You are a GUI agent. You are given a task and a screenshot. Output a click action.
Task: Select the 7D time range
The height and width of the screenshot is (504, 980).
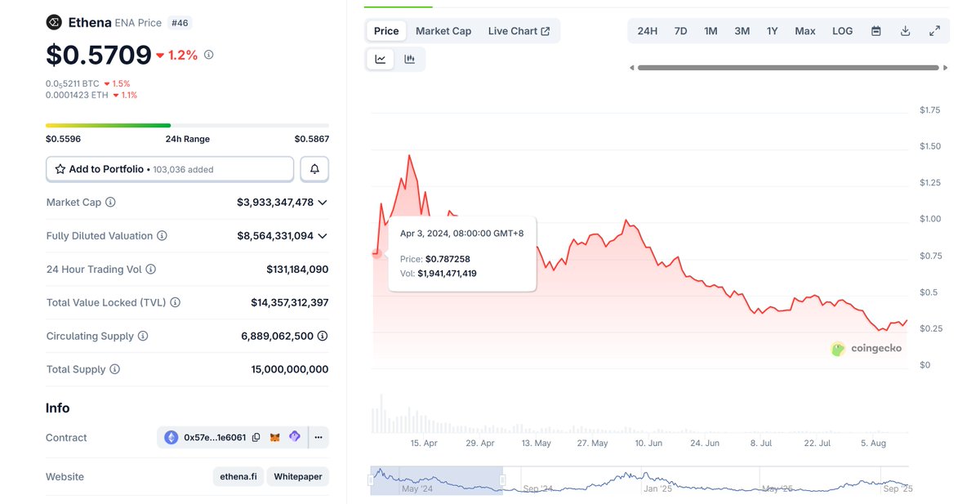(680, 31)
